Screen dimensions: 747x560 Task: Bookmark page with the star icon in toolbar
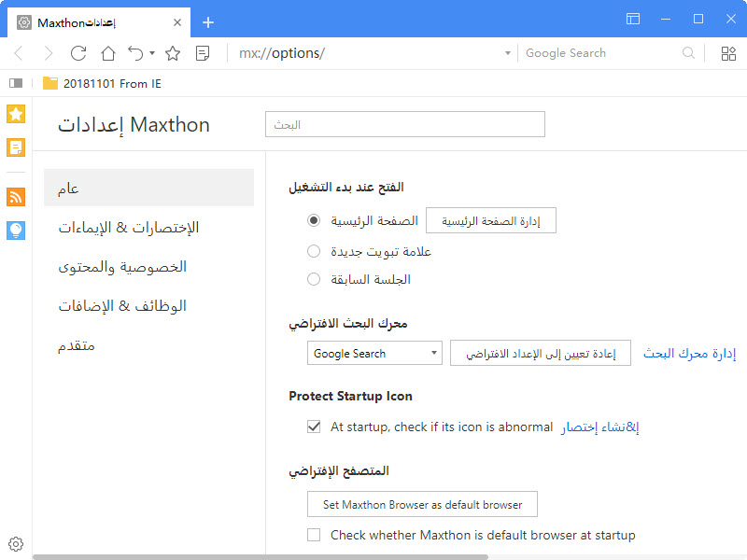[x=173, y=53]
